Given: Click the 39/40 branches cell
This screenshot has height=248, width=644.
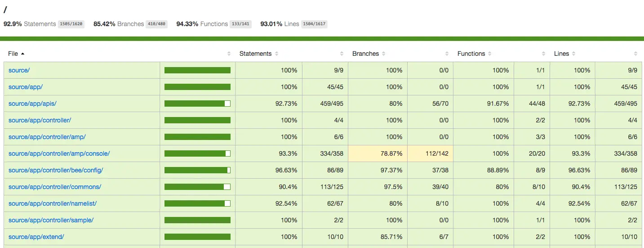Looking at the screenshot, I should [x=431, y=187].
